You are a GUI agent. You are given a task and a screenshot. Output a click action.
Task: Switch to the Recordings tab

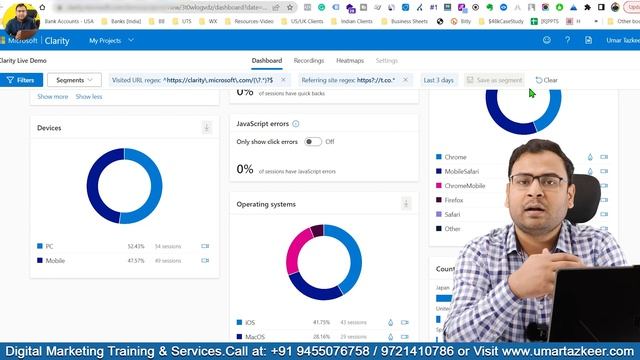(309, 60)
